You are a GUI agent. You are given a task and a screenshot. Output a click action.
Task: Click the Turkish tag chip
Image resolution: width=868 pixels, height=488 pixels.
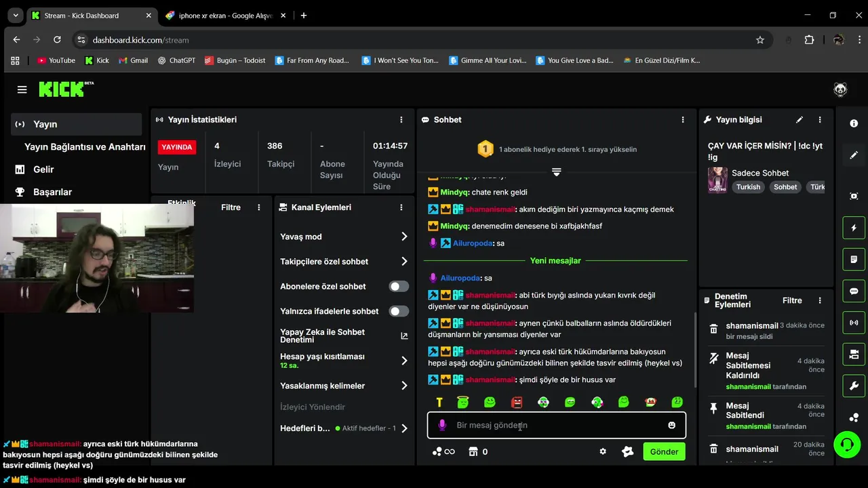pyautogui.click(x=748, y=187)
